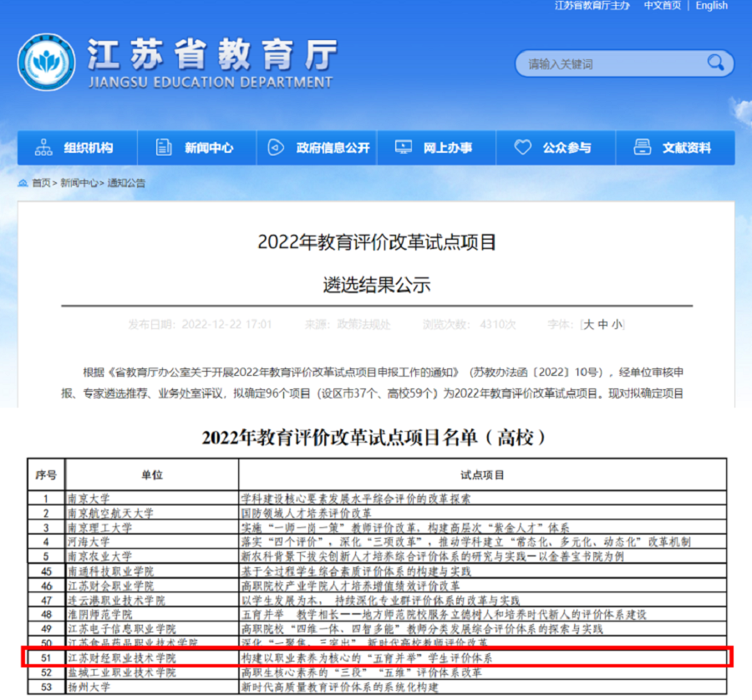Click the Jiangsu Education Department round logo
752x700 pixels.
pos(47,63)
